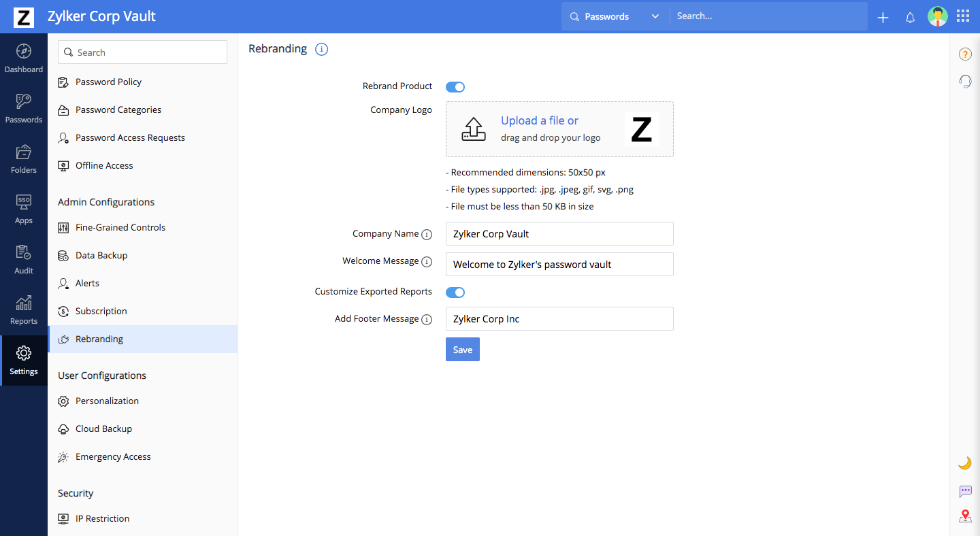Switch to night mode moon icon
The image size is (980, 536).
[x=964, y=463]
